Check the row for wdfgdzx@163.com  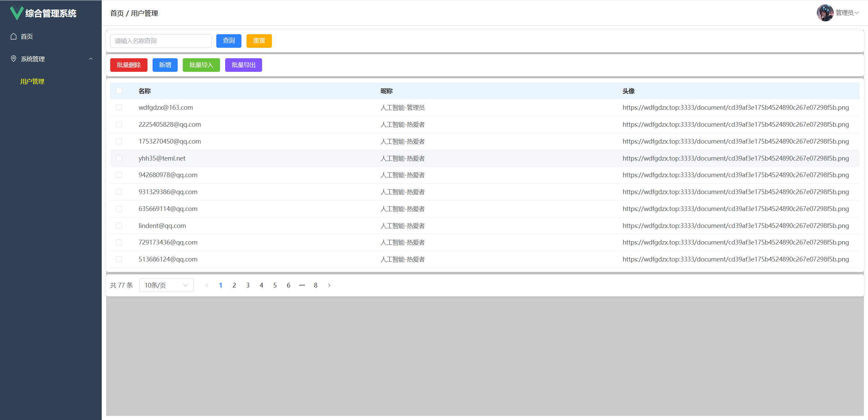click(119, 107)
